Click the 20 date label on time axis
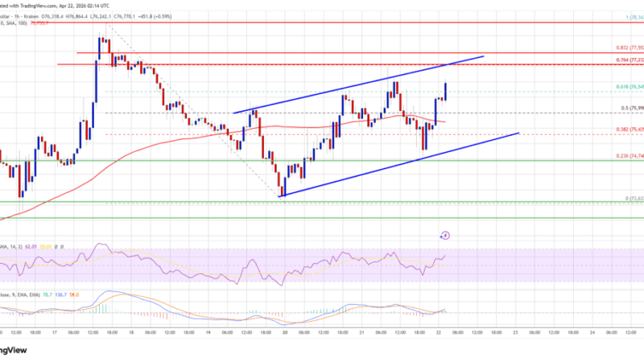 coord(286,331)
